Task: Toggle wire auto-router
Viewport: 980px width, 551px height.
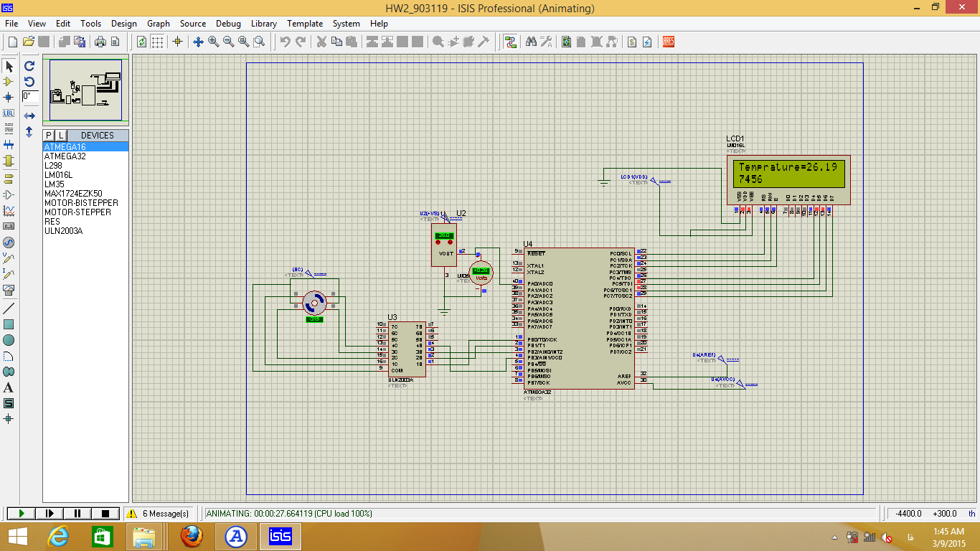Action: pyautogui.click(x=510, y=42)
